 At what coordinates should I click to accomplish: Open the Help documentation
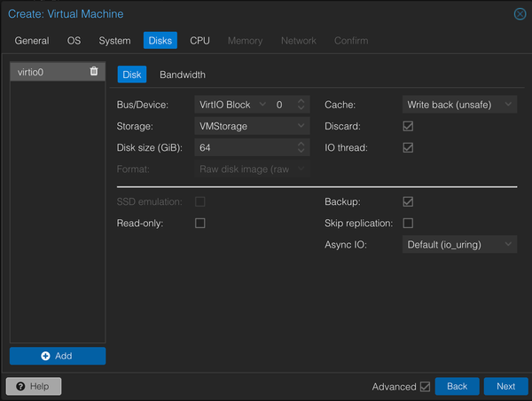(34, 387)
